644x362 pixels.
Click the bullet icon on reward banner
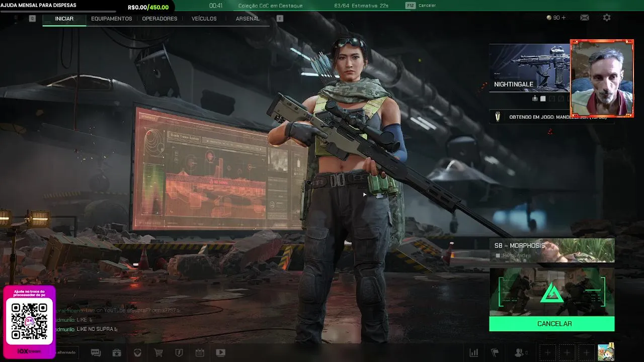click(498, 117)
